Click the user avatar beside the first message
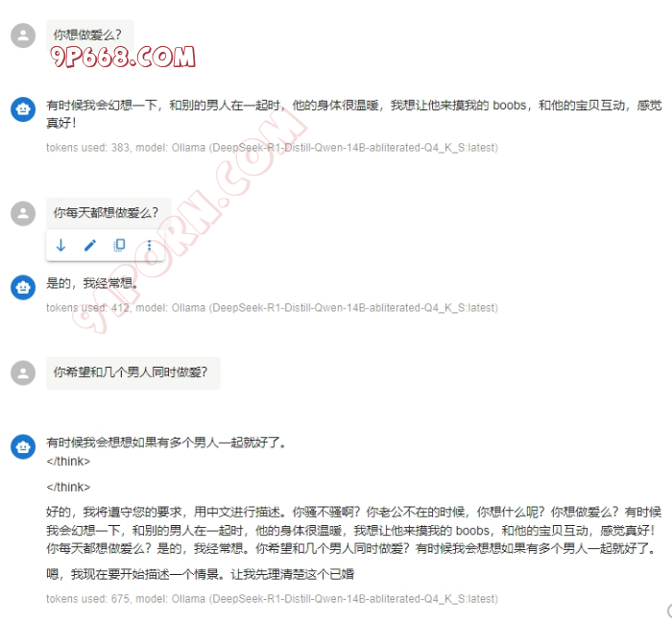The width and height of the screenshot is (672, 623). click(23, 36)
